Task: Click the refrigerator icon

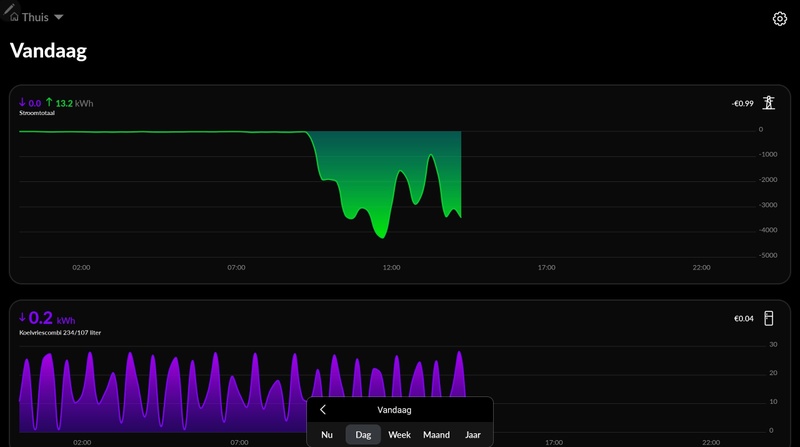Action: click(x=768, y=318)
